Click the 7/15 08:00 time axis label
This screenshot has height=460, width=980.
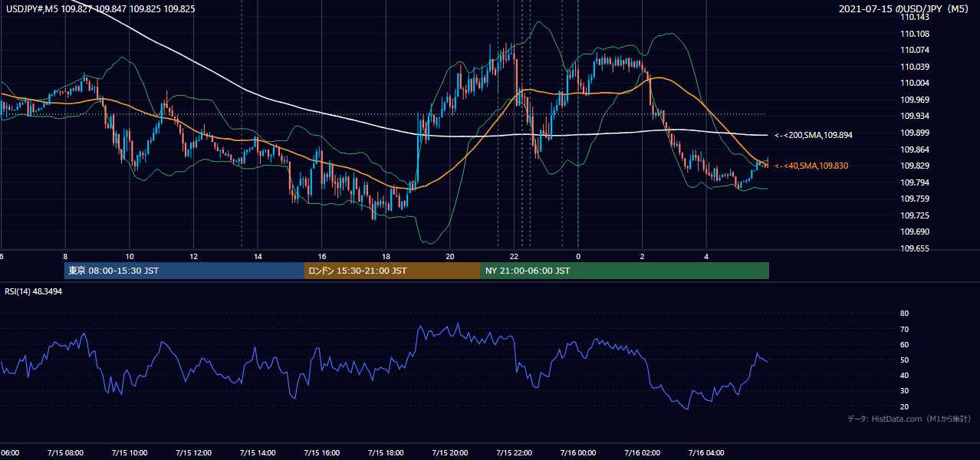pos(65,452)
